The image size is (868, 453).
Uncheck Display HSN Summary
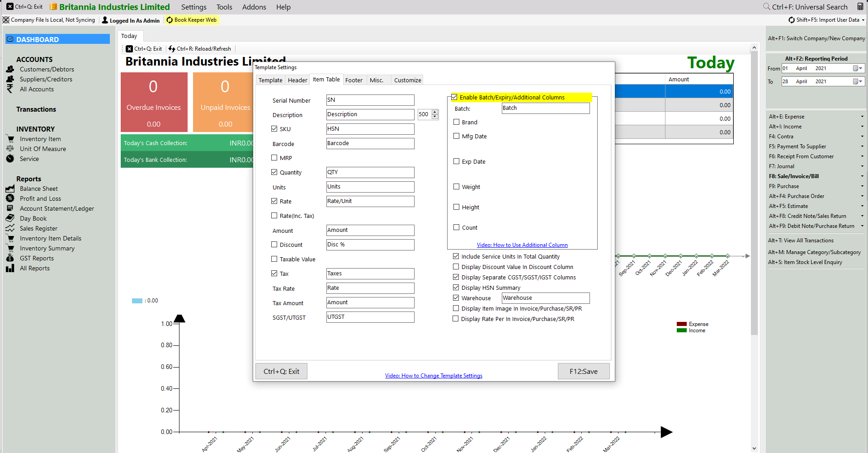pos(456,288)
